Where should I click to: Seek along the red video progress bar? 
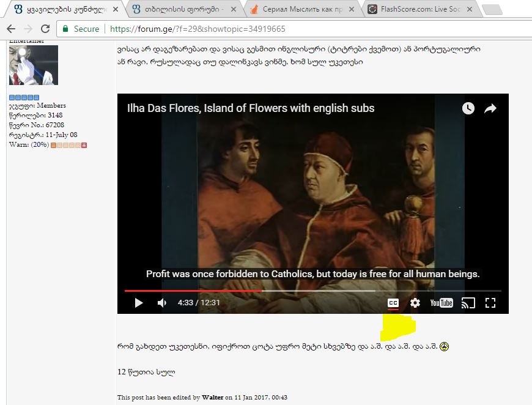click(193, 291)
